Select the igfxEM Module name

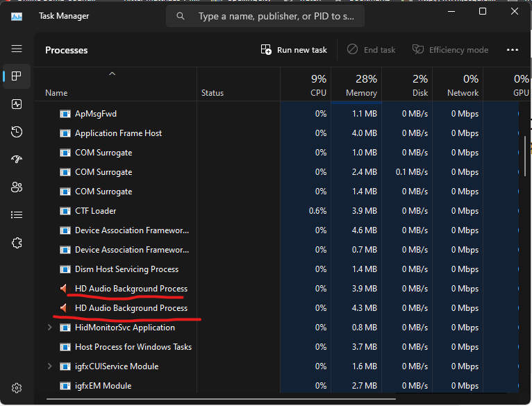(103, 386)
